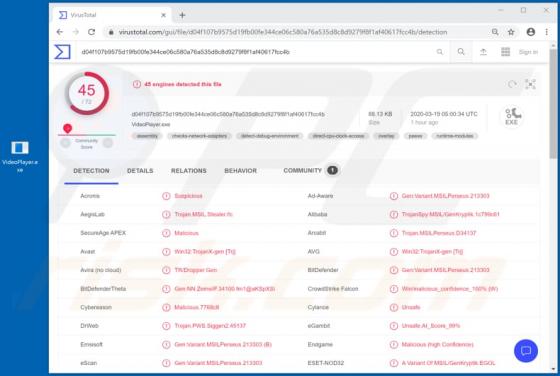560x376 pixels.
Task: Go back with browser back arrow
Action: pos(60,32)
